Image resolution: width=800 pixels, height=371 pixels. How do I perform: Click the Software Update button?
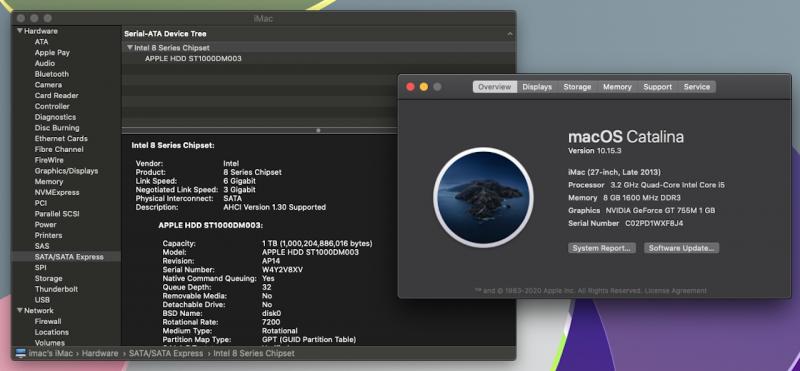point(681,248)
